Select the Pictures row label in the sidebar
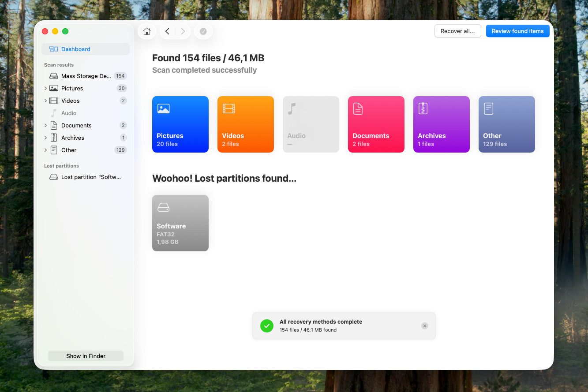 point(72,88)
